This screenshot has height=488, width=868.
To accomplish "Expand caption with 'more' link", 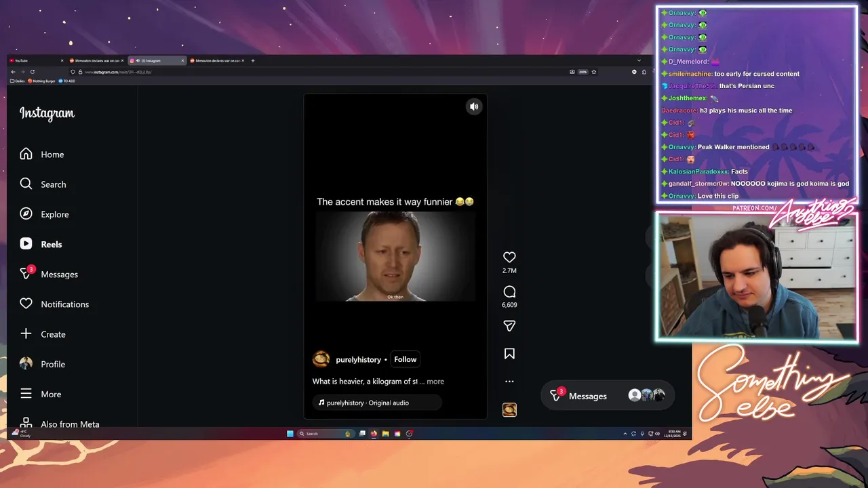I will [x=435, y=382].
